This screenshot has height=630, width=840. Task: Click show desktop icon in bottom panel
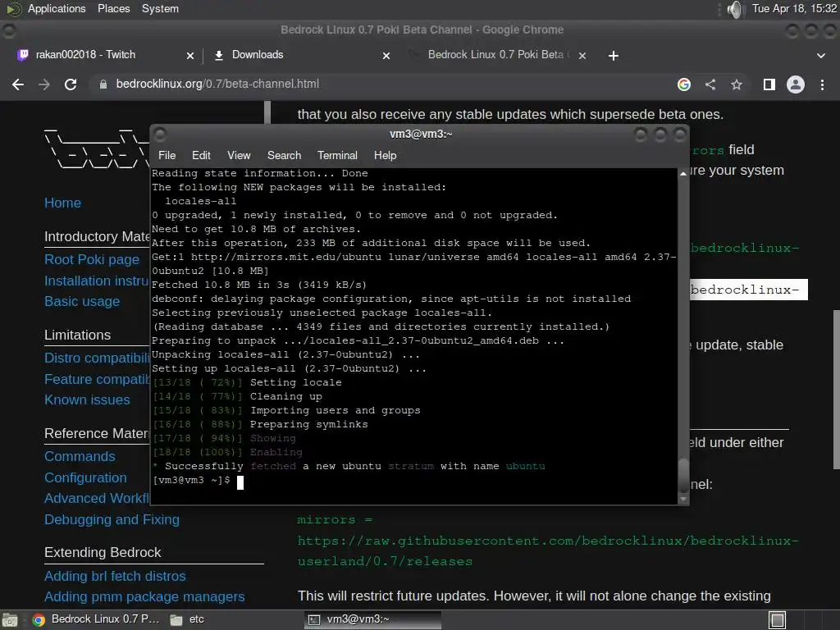[x=9, y=620]
